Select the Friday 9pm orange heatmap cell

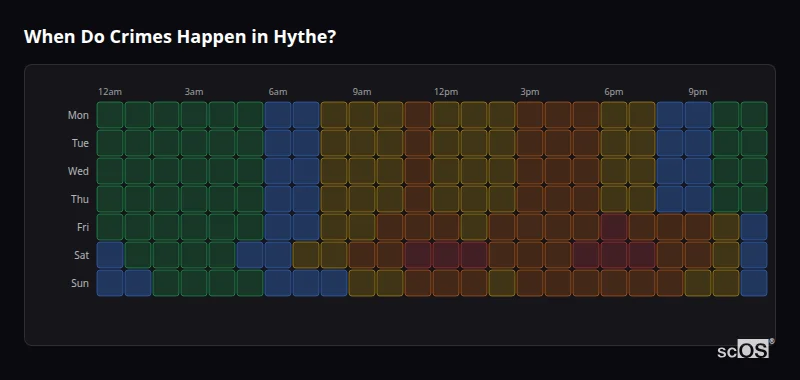pos(698,227)
